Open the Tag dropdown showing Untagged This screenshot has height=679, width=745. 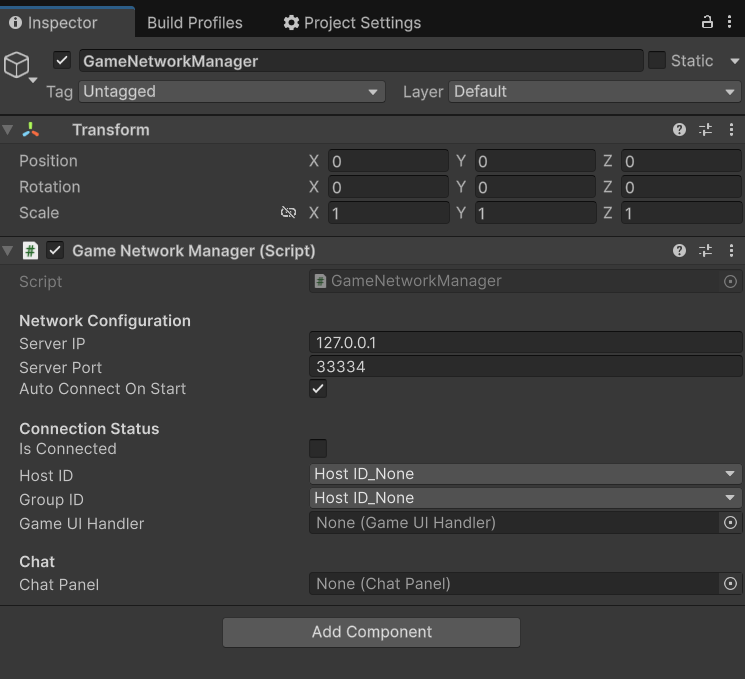tap(232, 91)
